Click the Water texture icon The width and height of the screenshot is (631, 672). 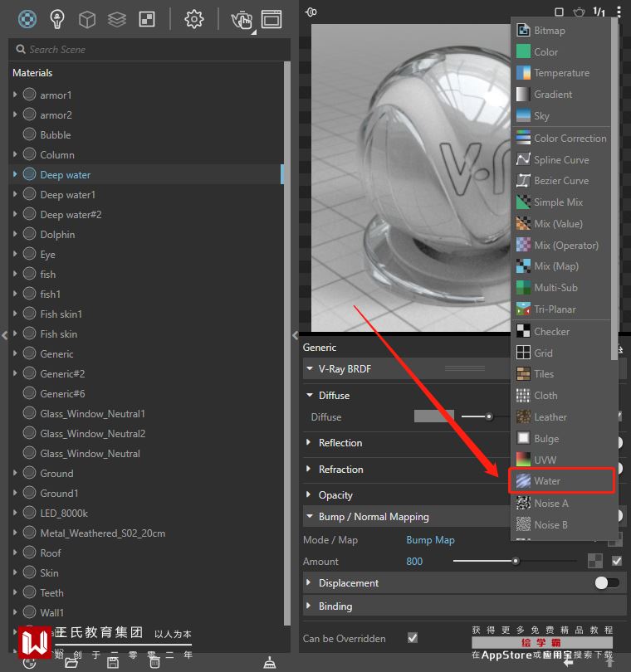pyautogui.click(x=523, y=481)
